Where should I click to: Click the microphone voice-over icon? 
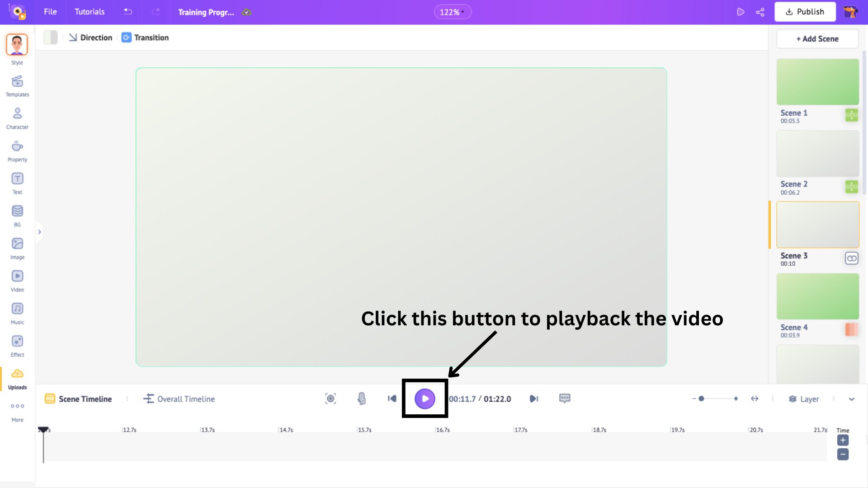[362, 399]
